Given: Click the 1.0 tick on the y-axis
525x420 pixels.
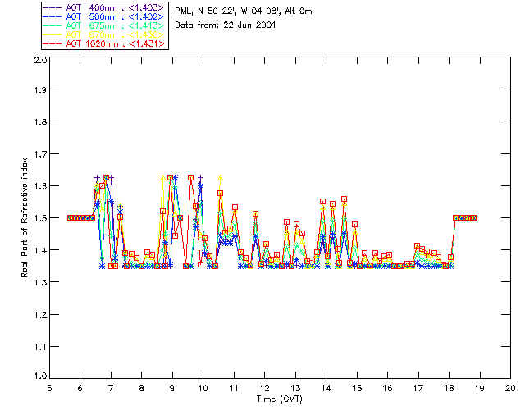Looking at the screenshot, I should [x=39, y=377].
